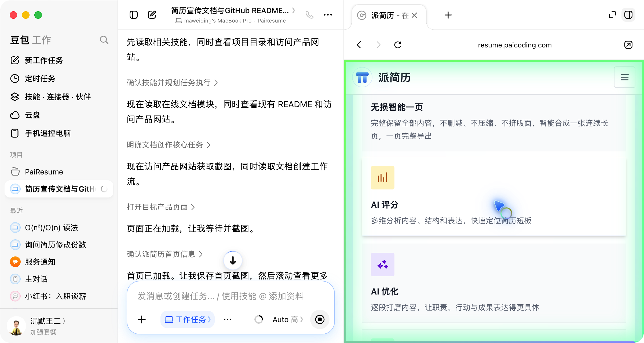Reload the resume.paicoding.com page
The image size is (644, 343).
pyautogui.click(x=398, y=45)
